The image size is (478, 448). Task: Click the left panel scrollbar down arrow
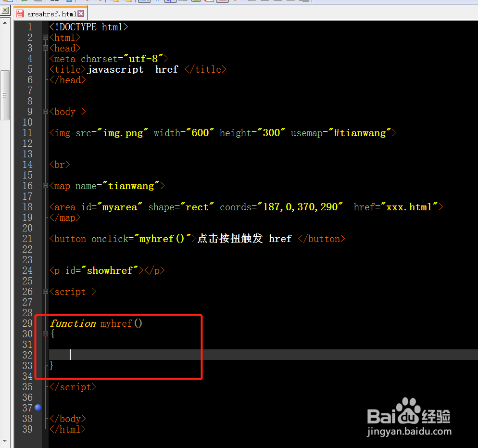pos(5,441)
